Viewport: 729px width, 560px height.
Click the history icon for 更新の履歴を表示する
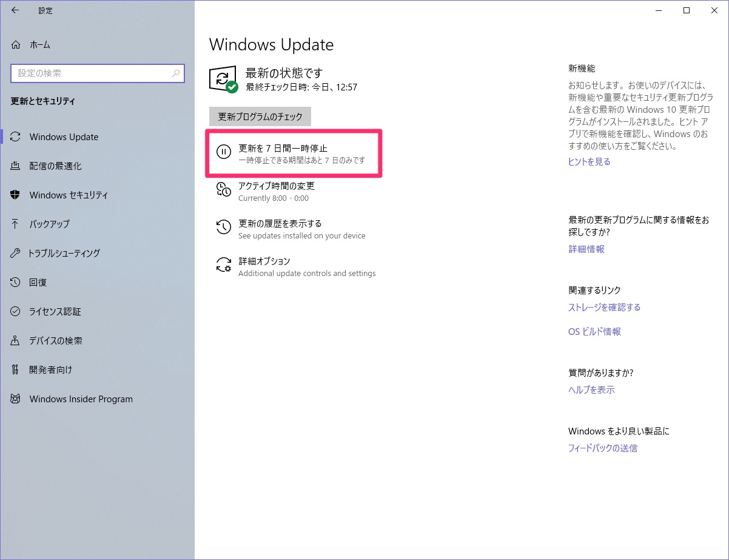pyautogui.click(x=224, y=227)
